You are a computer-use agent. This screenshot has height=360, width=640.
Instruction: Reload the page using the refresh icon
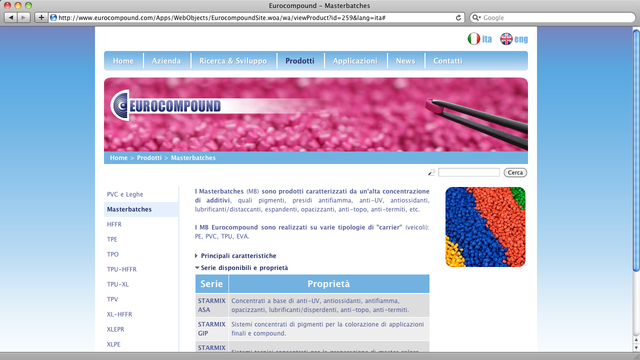click(458, 18)
